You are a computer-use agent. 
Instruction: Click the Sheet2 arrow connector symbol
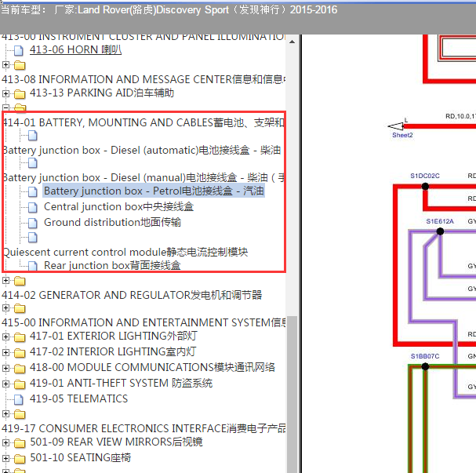395,126
